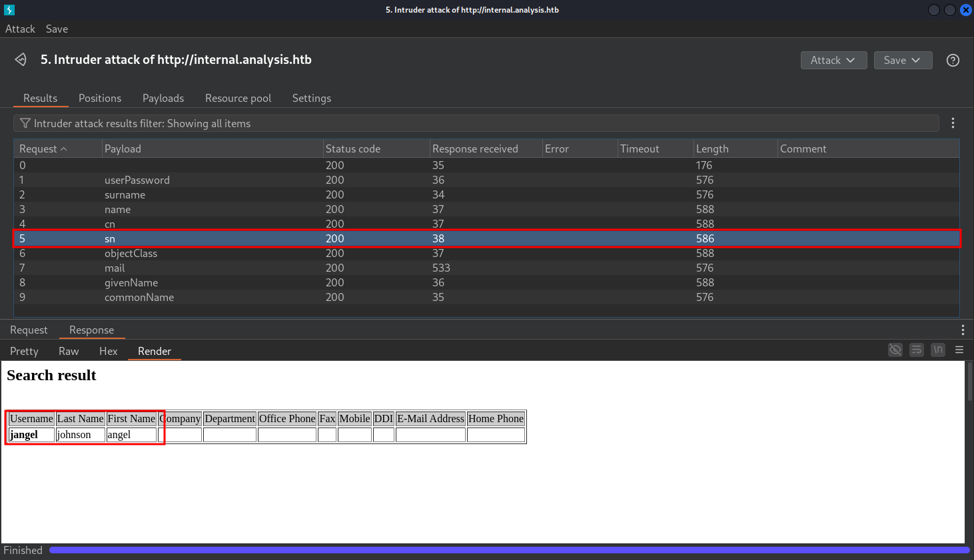Open the help question mark icon
The image size is (974, 560).
(x=953, y=61)
